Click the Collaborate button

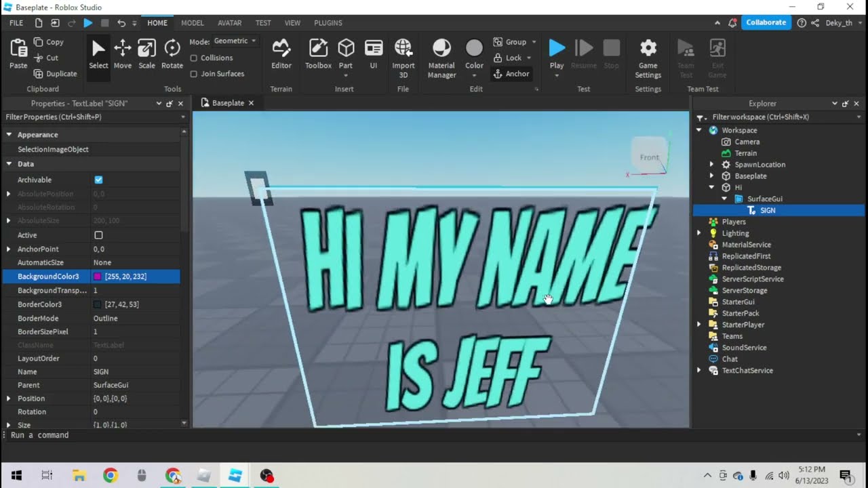[x=766, y=22]
